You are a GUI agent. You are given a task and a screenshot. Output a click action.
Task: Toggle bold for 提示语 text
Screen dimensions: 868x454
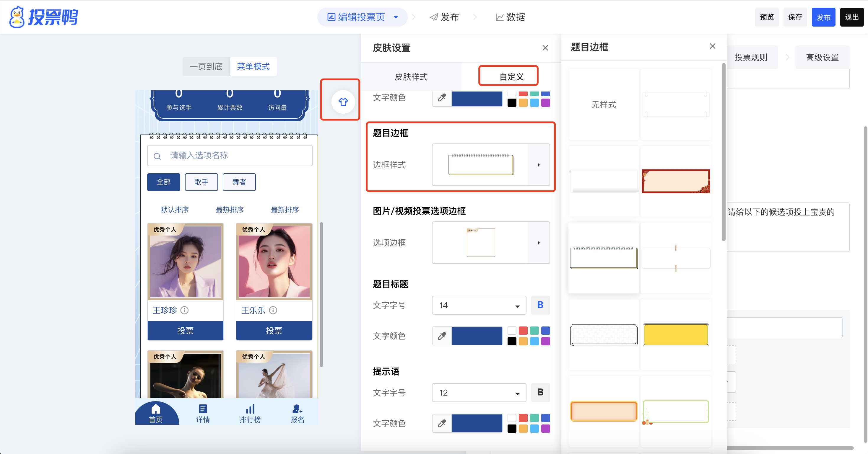[x=540, y=392]
